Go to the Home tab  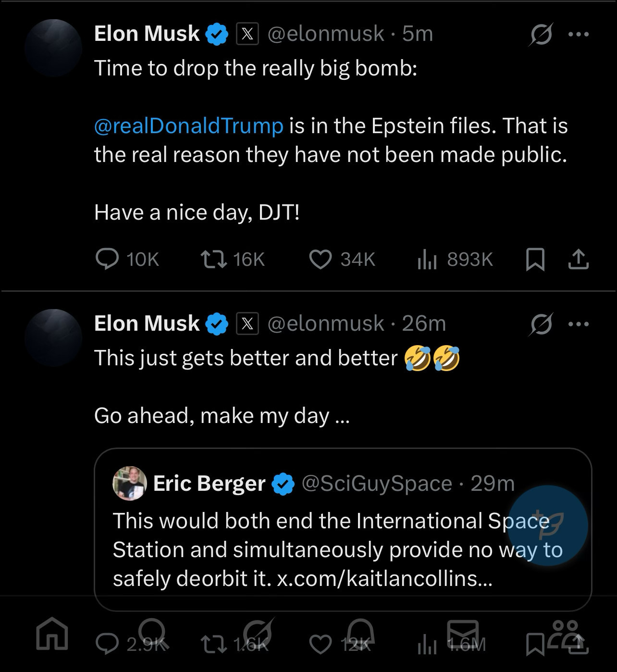coord(52,634)
